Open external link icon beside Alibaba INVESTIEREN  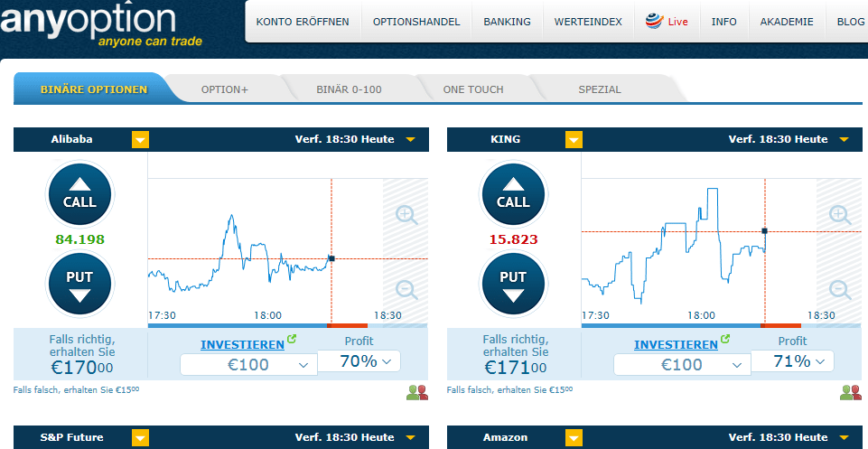tap(292, 339)
